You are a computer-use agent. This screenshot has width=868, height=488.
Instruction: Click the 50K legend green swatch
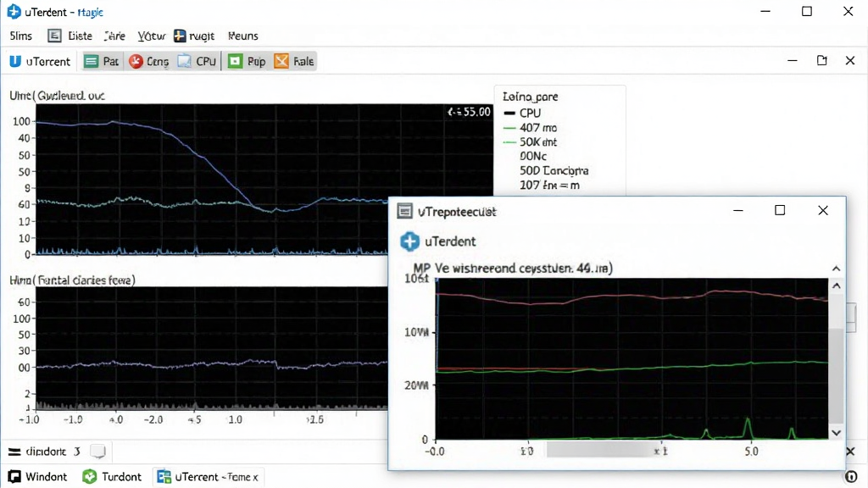(x=509, y=142)
